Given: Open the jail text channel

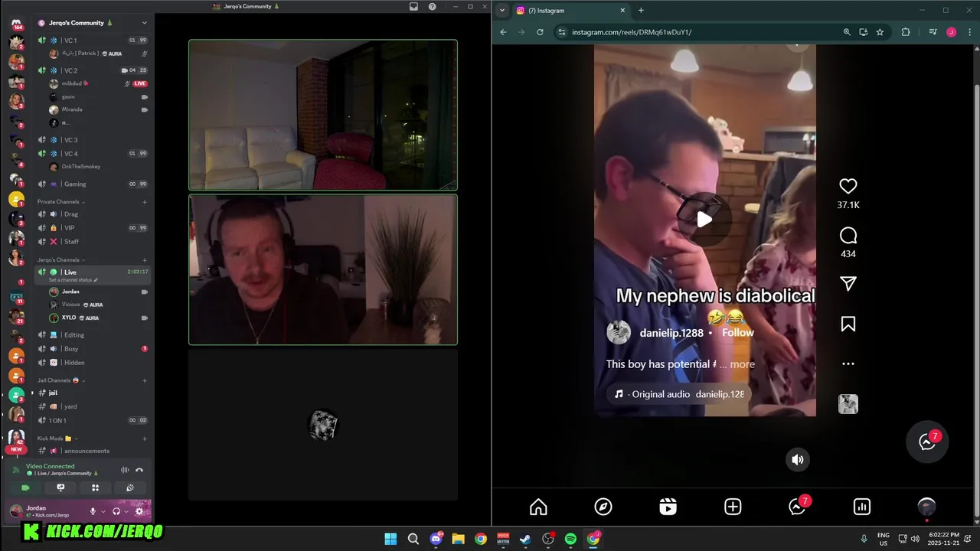Looking at the screenshot, I should click(x=93, y=393).
